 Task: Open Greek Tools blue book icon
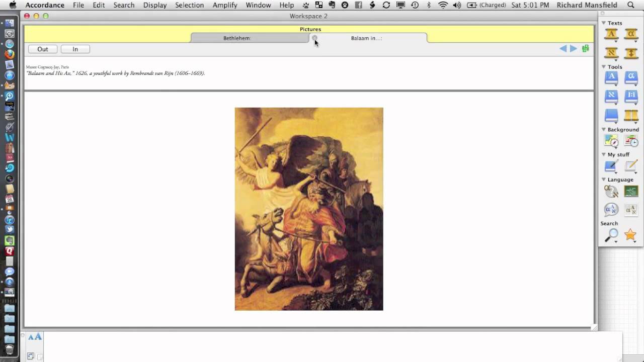point(631,77)
